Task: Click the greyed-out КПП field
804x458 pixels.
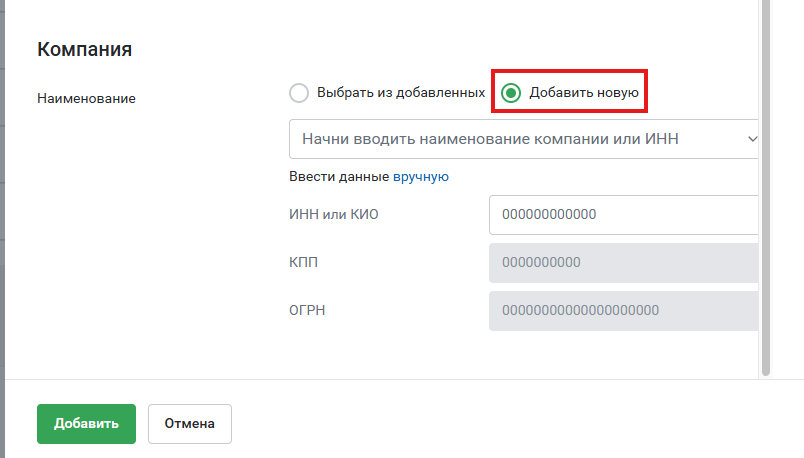Action: tap(624, 263)
